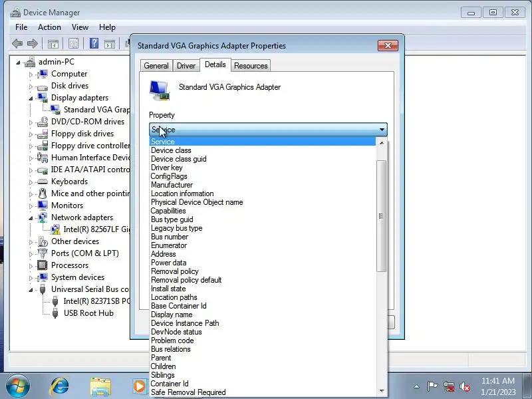This screenshot has height=399, width=532.
Task: Open the Action menu
Action: coord(49,27)
